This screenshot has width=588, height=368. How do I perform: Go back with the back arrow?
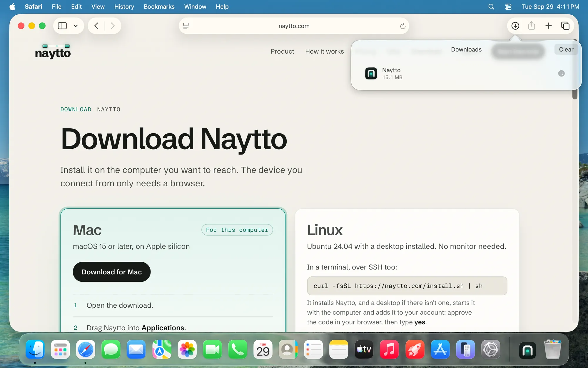click(96, 26)
